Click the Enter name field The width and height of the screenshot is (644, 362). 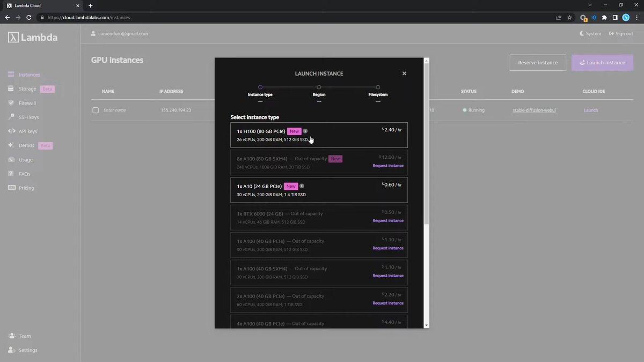[114, 110]
